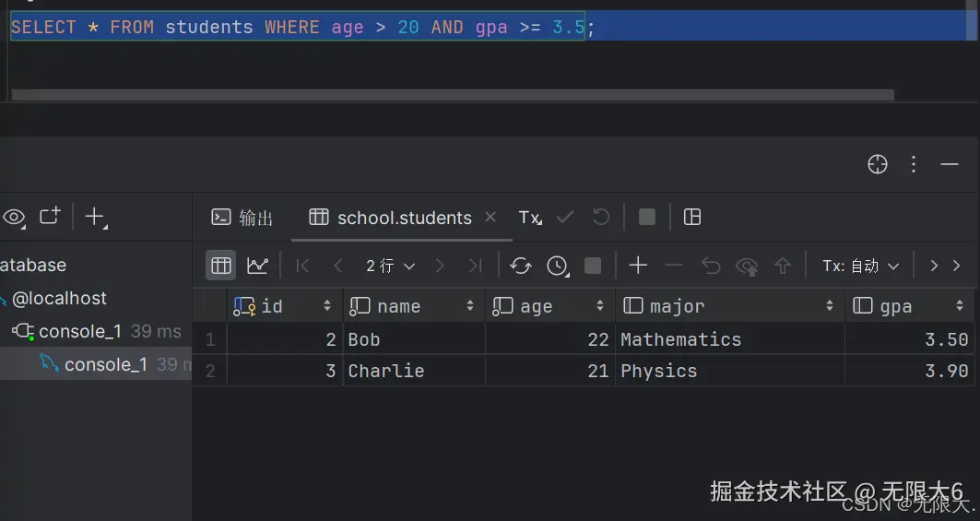The width and height of the screenshot is (980, 521).
Task: Select row number 2 header
Action: (210, 371)
